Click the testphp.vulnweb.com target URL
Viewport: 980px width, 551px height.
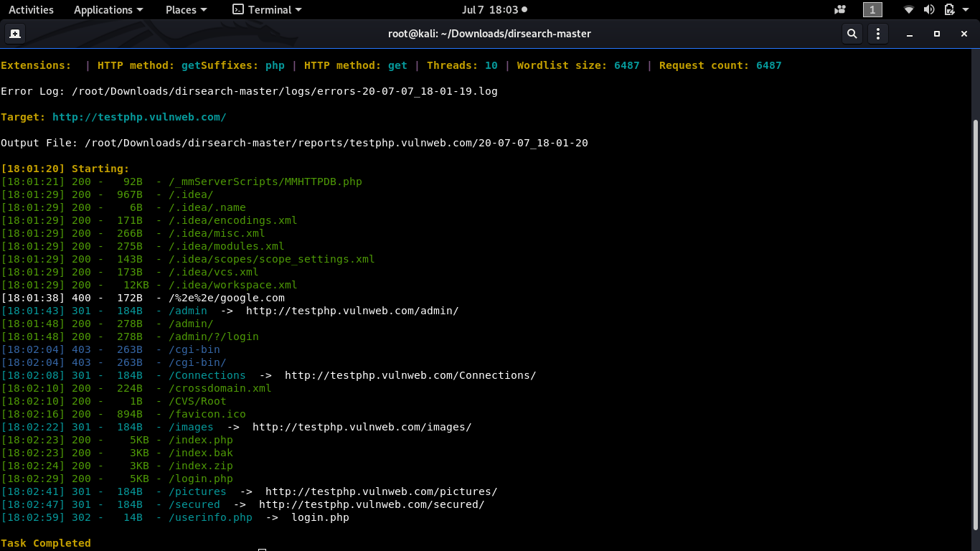coord(139,117)
